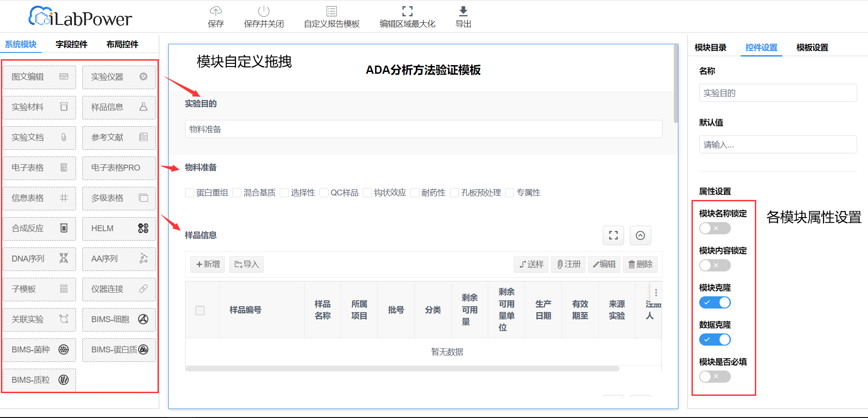Image resolution: width=868 pixels, height=418 pixels.
Task: Click the 名称 input field showing 实验目的
Action: pos(778,93)
